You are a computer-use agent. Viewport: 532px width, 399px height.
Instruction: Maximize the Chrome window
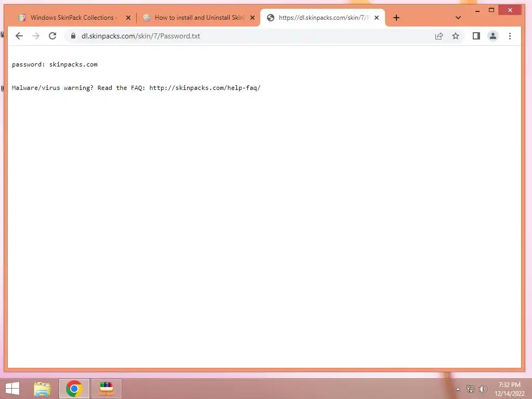pos(491,10)
